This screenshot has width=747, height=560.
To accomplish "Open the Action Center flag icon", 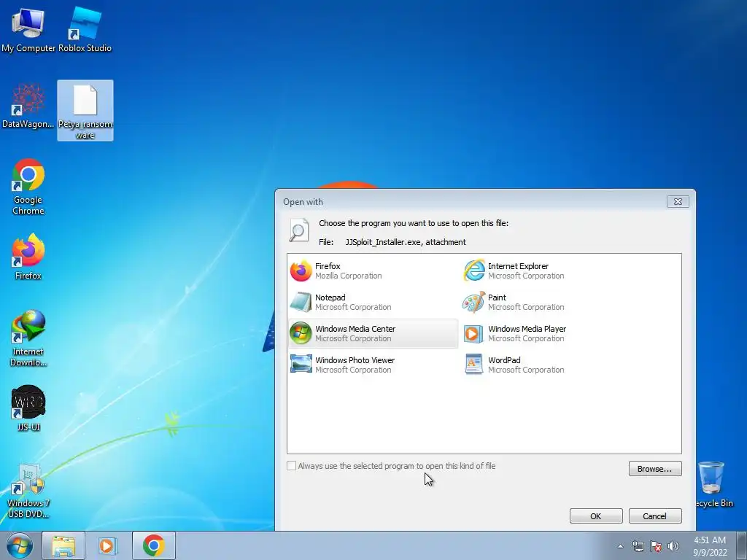I will tap(656, 546).
